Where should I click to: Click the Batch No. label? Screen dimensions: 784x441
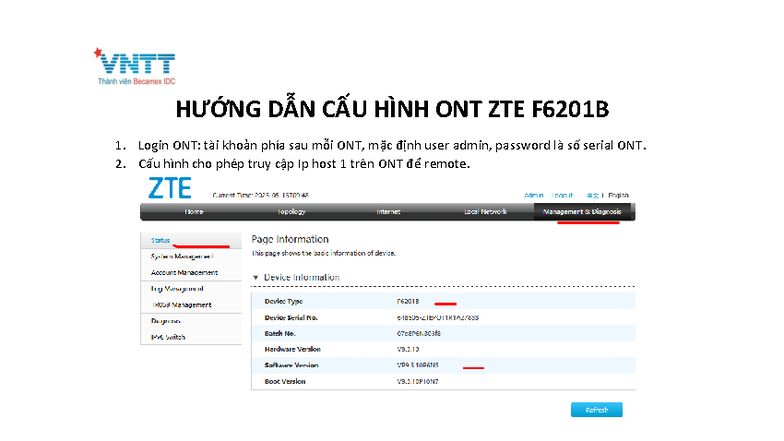280,334
